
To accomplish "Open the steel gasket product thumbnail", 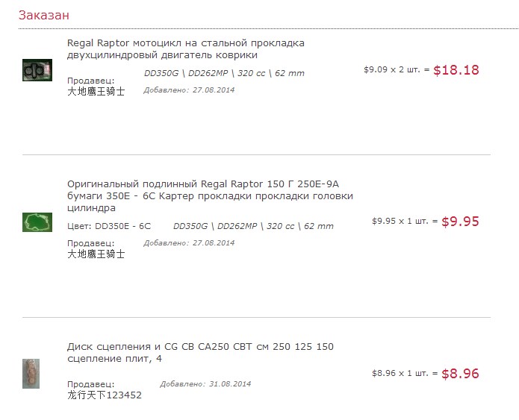I will point(37,70).
